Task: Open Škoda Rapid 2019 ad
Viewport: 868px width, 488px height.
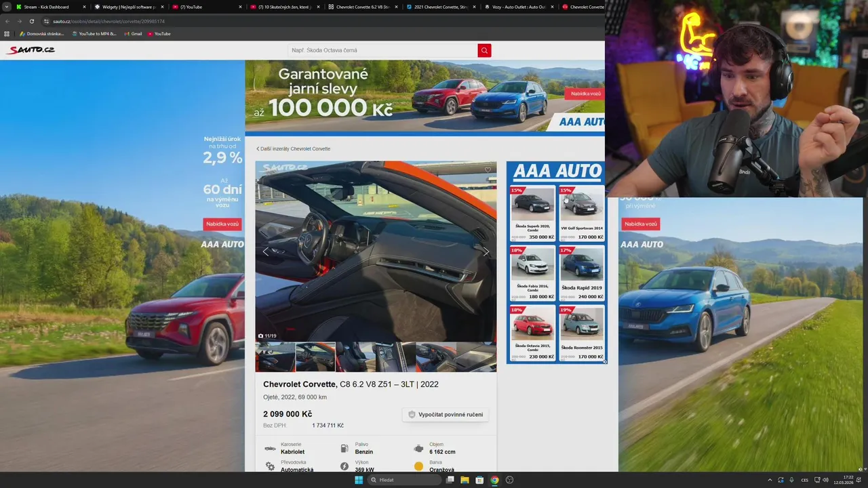Action: pos(581,273)
